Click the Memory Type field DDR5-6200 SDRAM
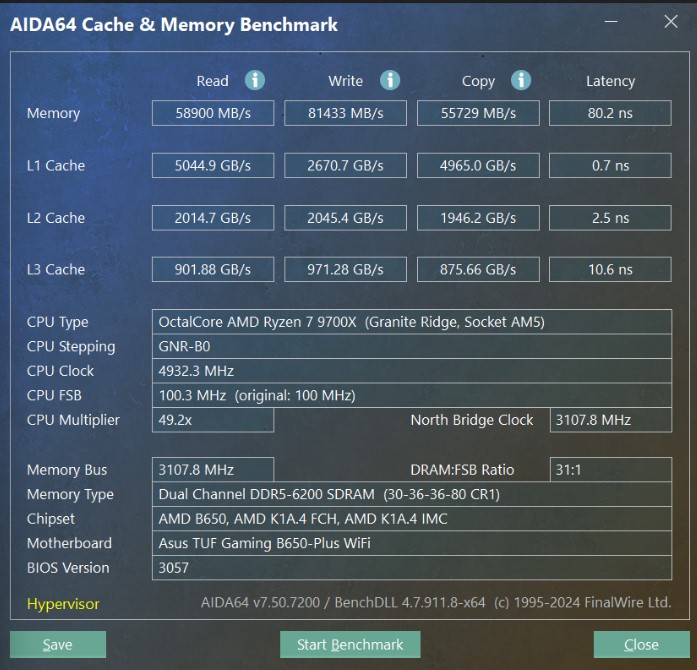The width and height of the screenshot is (697, 670). point(412,494)
